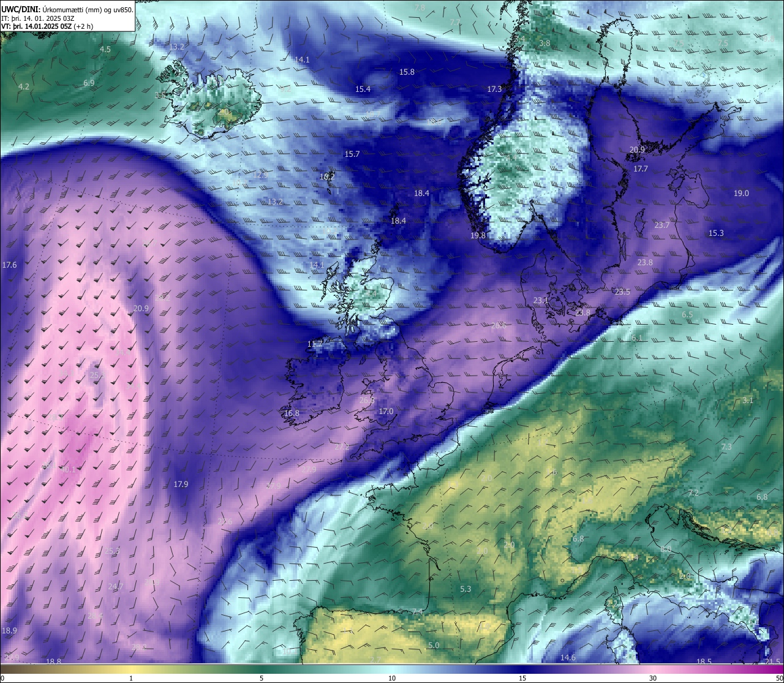This screenshot has height=683, width=784.
Task: Click the 'IT: þri. 14. 01. 2025 03Z' line
Action: 38,18
